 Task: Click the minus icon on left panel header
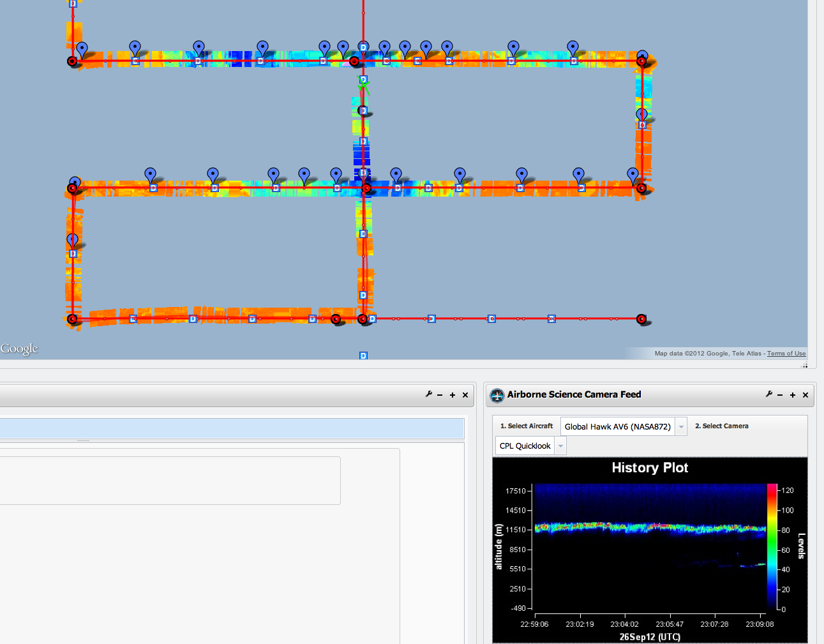click(440, 395)
